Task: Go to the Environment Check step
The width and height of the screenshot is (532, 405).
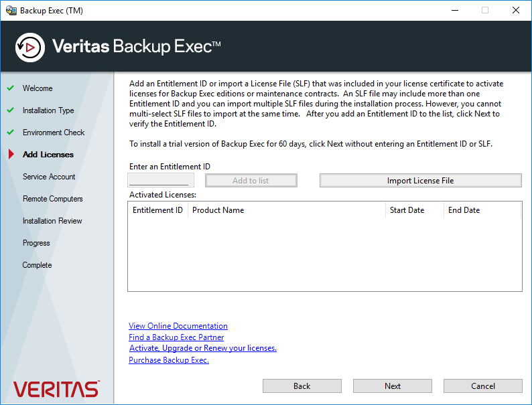Action: pyautogui.click(x=54, y=133)
